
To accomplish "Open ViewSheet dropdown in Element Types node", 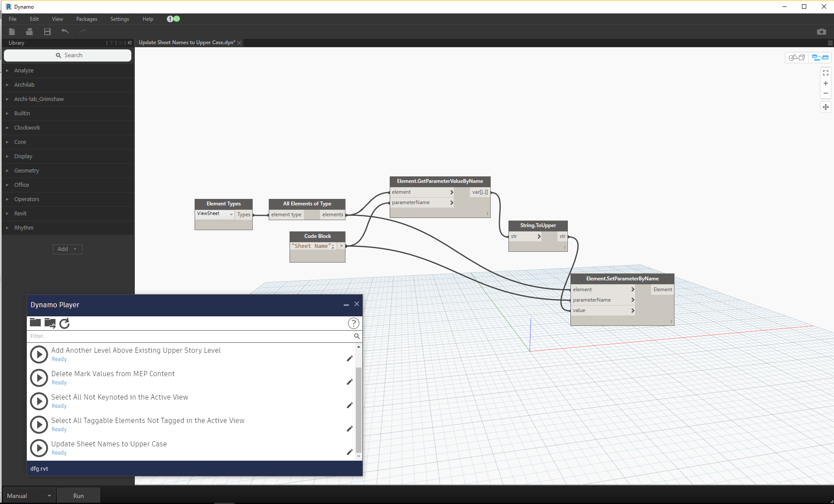I will tap(215, 214).
